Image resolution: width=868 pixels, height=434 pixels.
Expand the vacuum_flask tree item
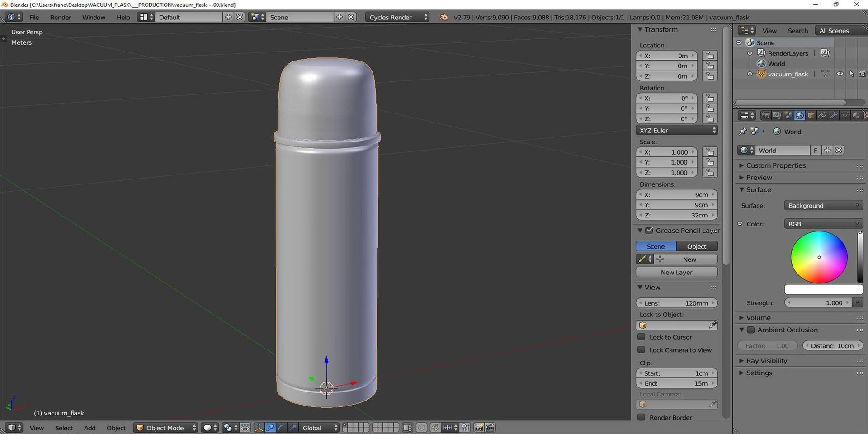tap(750, 74)
